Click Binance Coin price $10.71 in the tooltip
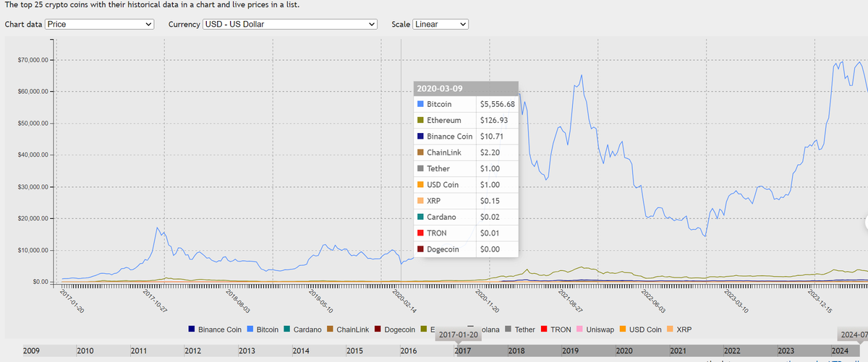 pyautogui.click(x=492, y=136)
